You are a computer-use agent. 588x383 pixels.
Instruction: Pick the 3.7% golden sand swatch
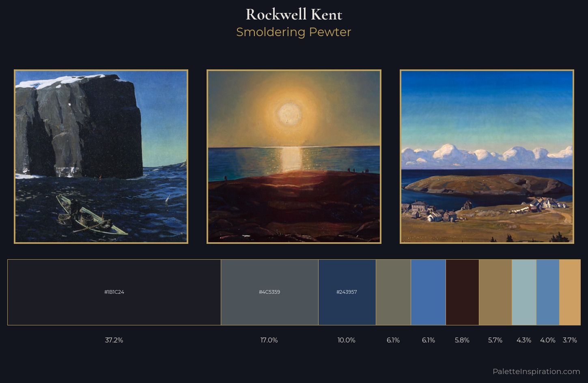click(570, 292)
